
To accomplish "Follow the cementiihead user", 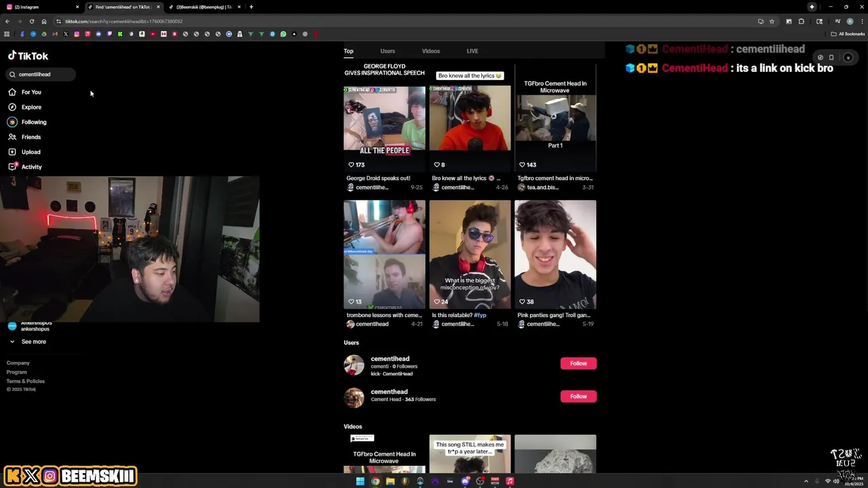I will (x=578, y=363).
